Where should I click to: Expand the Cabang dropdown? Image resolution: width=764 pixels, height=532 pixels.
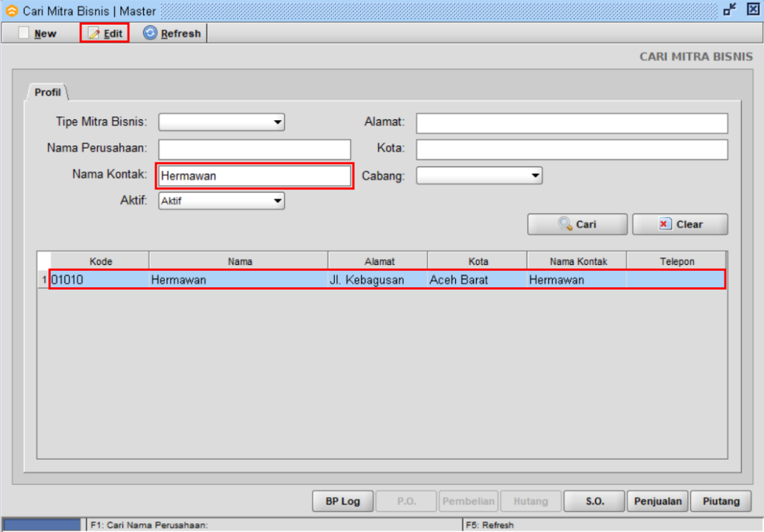(535, 175)
